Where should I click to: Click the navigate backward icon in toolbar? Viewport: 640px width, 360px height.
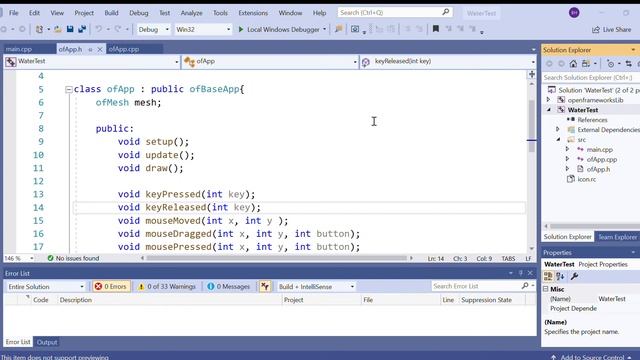click(x=3, y=29)
